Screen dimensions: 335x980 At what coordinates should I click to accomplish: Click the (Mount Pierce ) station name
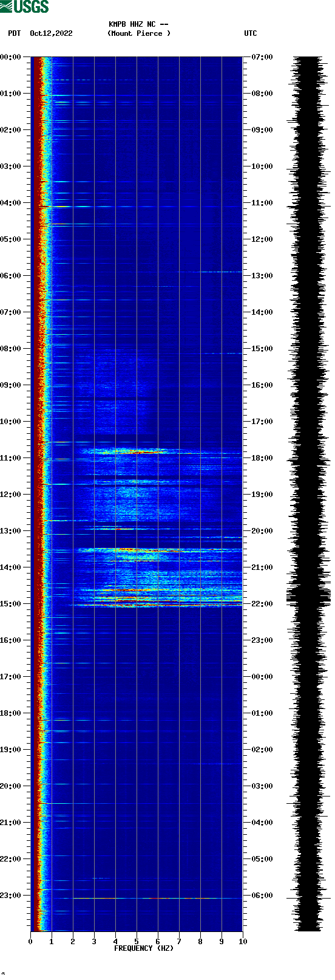click(x=139, y=33)
